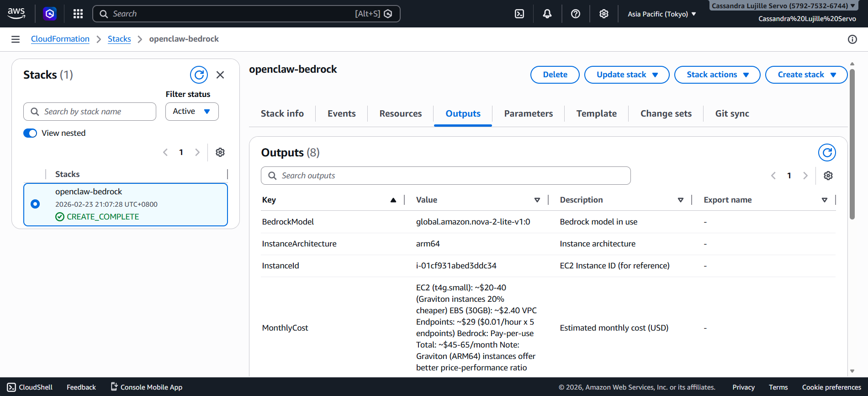Switch to the Parameters tab

(x=529, y=113)
